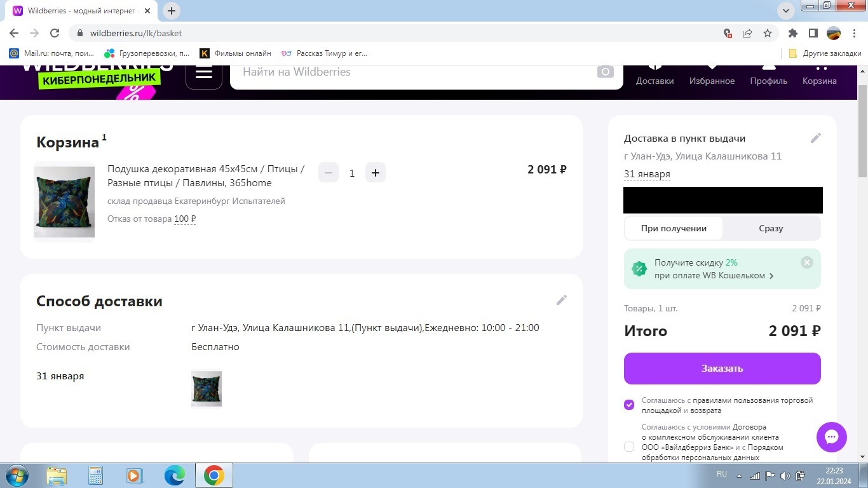Share this page from the address bar

pyautogui.click(x=748, y=33)
